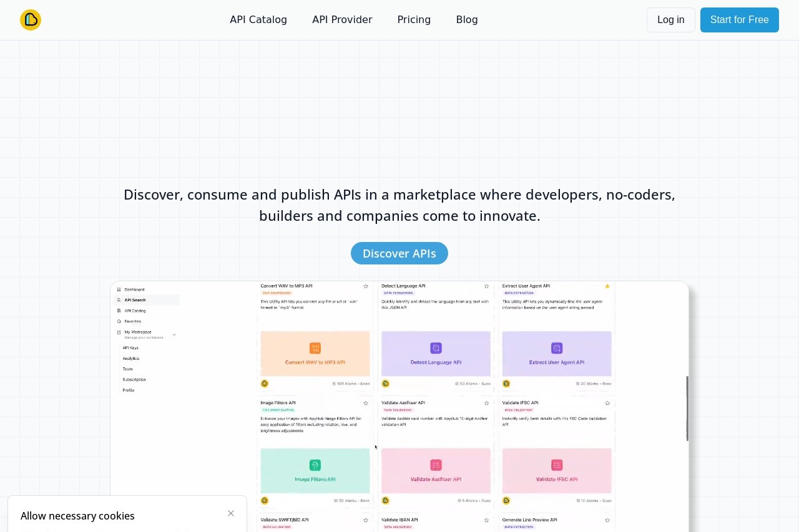The width and height of the screenshot is (799, 532).
Task: Open the Generate Link Preview API title
Action: pos(529,520)
